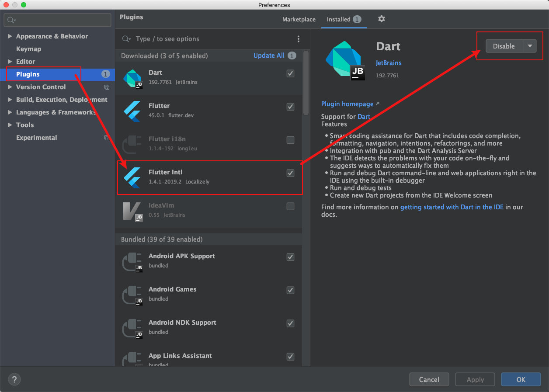Uncheck the Flutter plugin checkbox
The width and height of the screenshot is (549, 392).
point(290,107)
